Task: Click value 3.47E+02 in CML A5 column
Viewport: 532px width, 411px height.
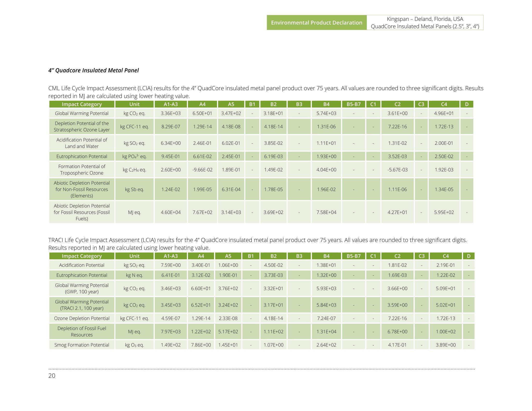Action: [x=231, y=113]
